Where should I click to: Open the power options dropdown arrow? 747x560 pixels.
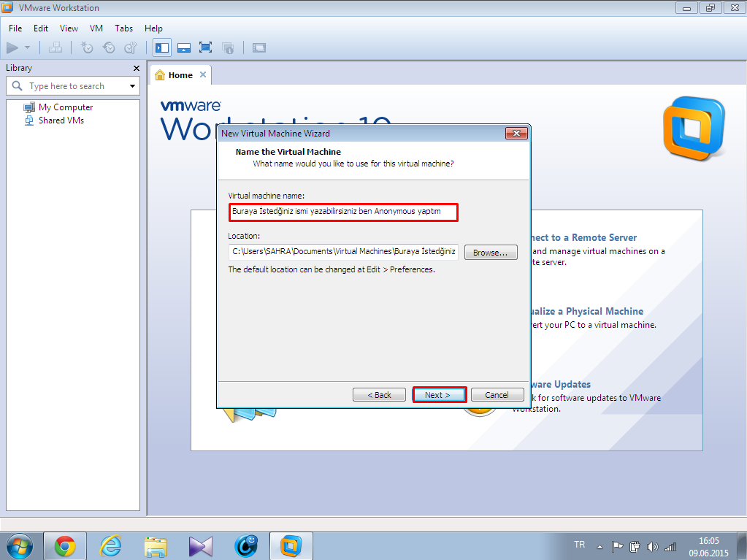coord(27,47)
